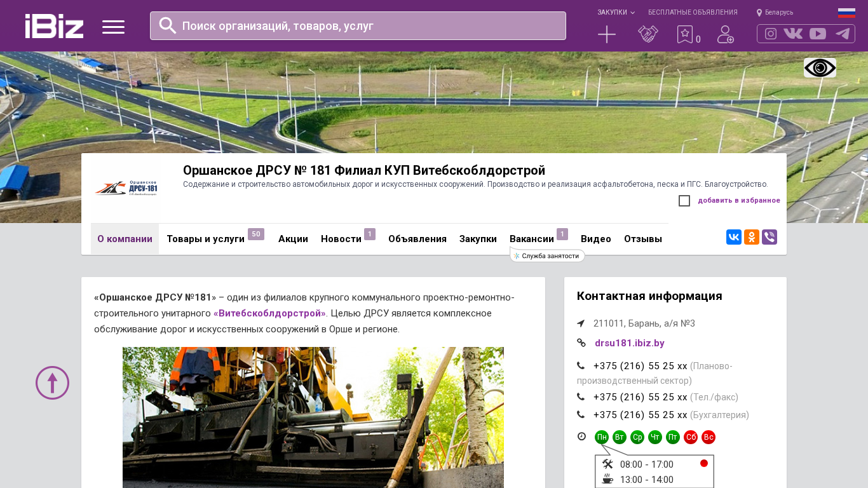The image size is (868, 488).
Task: Click the Служба занятости badge
Action: click(547, 255)
